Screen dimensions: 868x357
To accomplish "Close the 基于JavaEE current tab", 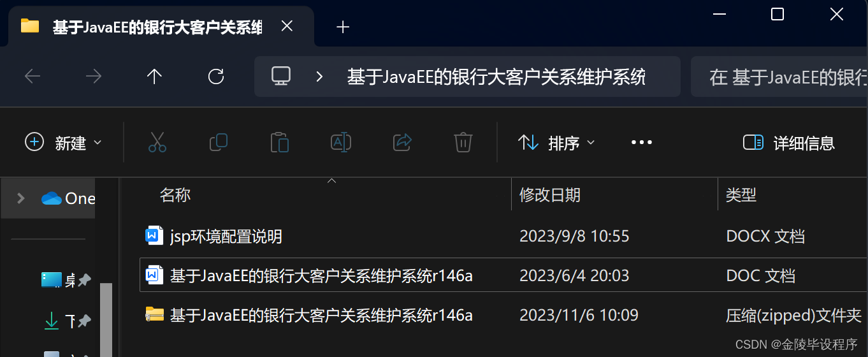I will click(x=287, y=26).
